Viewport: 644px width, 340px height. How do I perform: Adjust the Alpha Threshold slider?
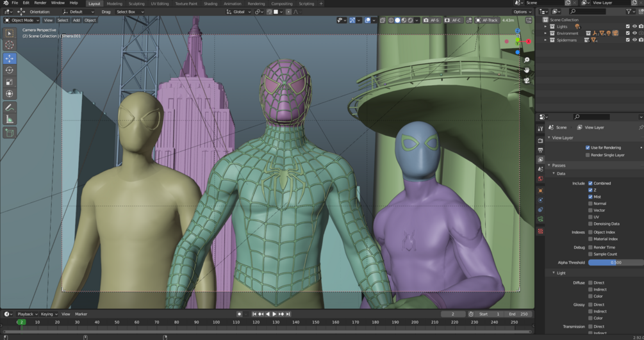coord(615,263)
